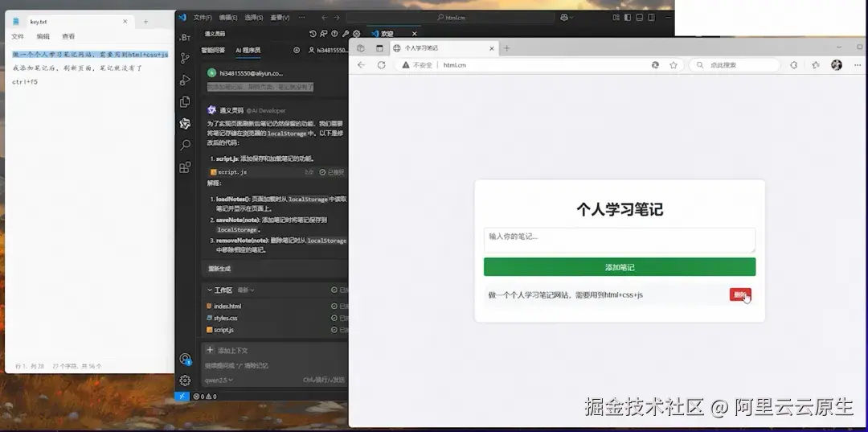Open 查看 menu in Notepad
868x432 pixels.
coord(68,36)
